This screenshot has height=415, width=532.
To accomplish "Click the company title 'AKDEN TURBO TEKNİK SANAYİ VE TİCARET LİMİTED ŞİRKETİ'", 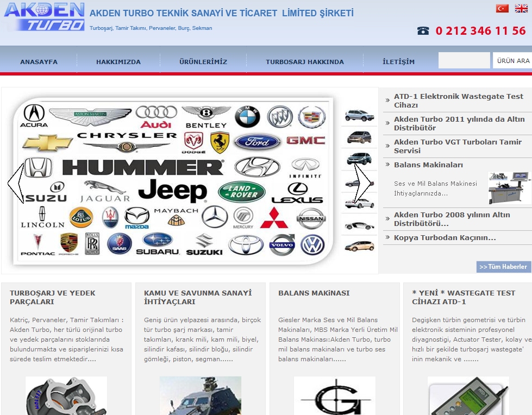I will (222, 13).
